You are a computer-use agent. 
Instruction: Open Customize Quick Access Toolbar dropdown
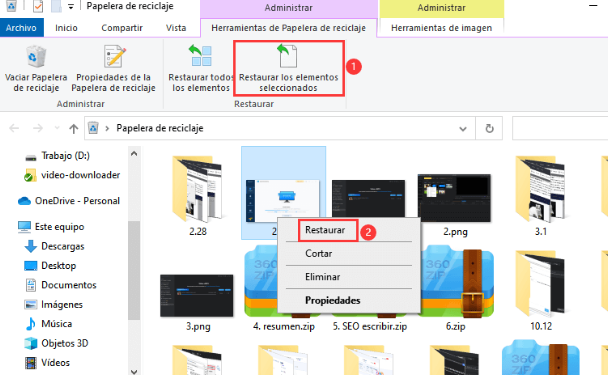(71, 6)
